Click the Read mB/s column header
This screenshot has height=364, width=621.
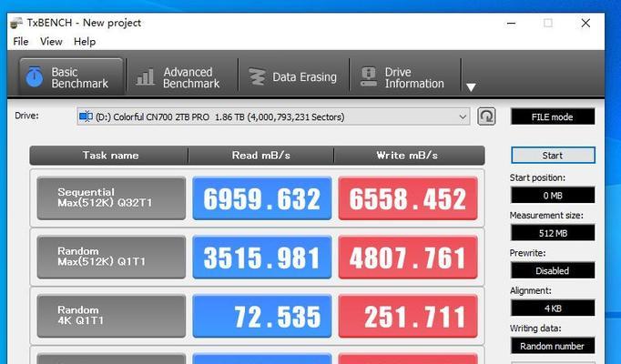tap(261, 155)
